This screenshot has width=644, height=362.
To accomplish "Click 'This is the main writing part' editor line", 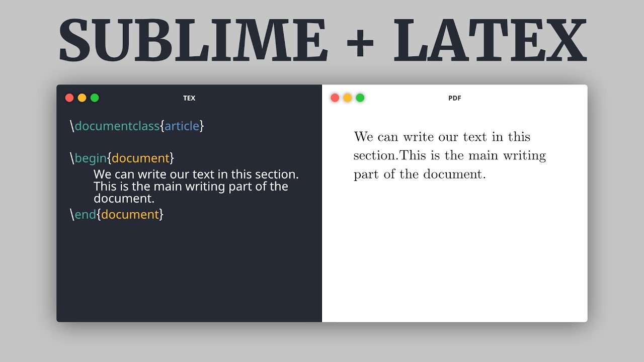I will click(x=191, y=187).
